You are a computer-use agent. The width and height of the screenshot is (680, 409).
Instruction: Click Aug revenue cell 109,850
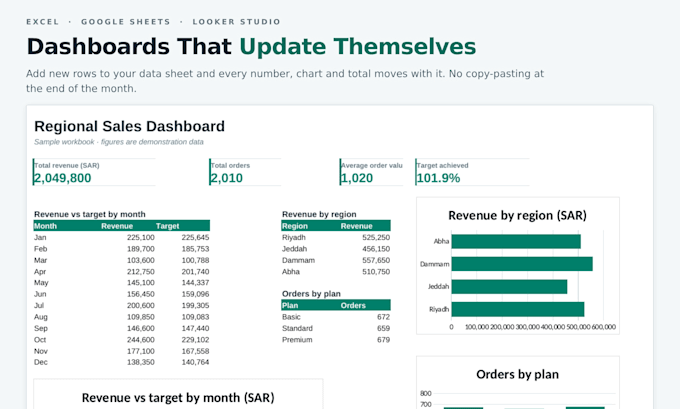pos(141,317)
